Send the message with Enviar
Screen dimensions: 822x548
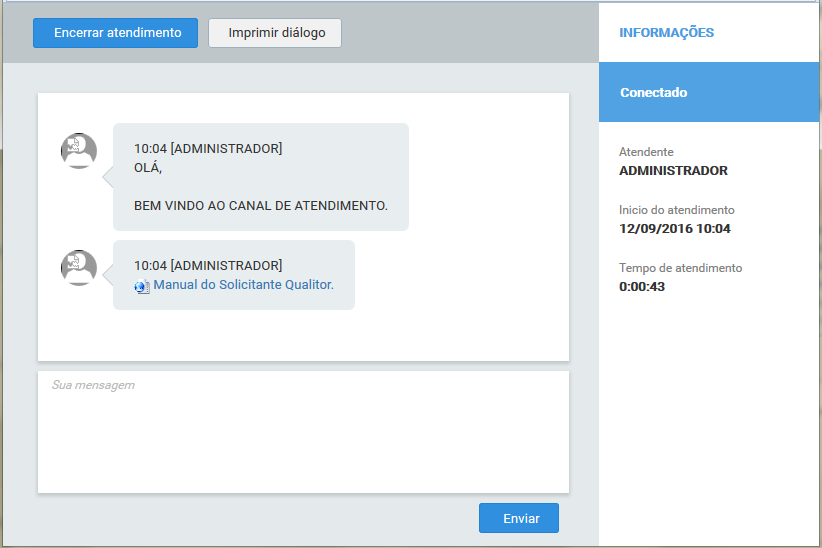click(x=519, y=518)
